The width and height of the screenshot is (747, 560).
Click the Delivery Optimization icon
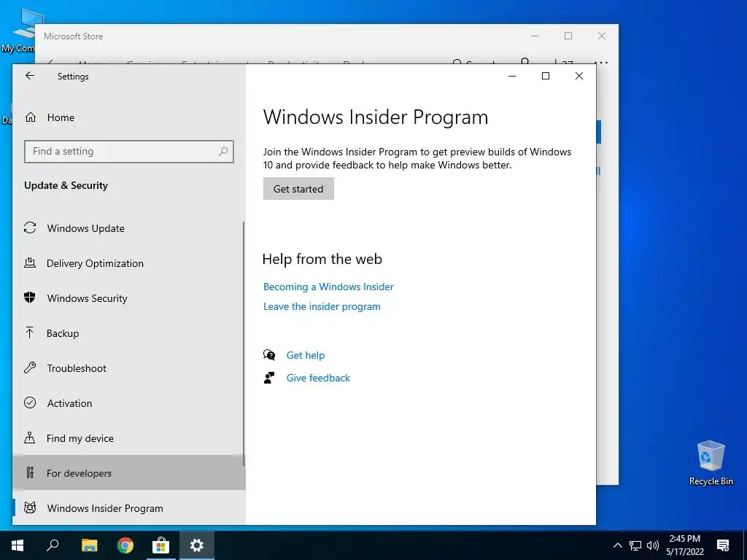click(30, 262)
